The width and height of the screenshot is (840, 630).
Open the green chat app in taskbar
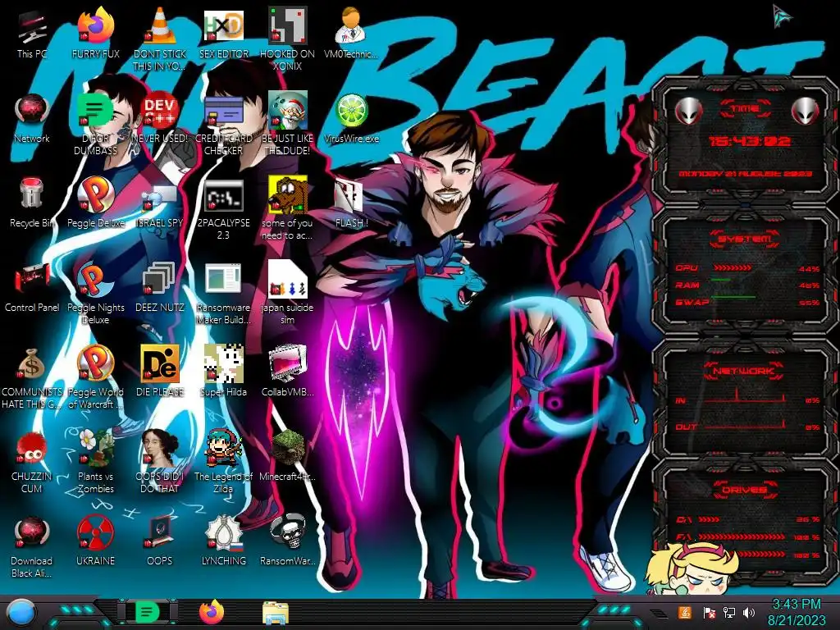tap(148, 612)
